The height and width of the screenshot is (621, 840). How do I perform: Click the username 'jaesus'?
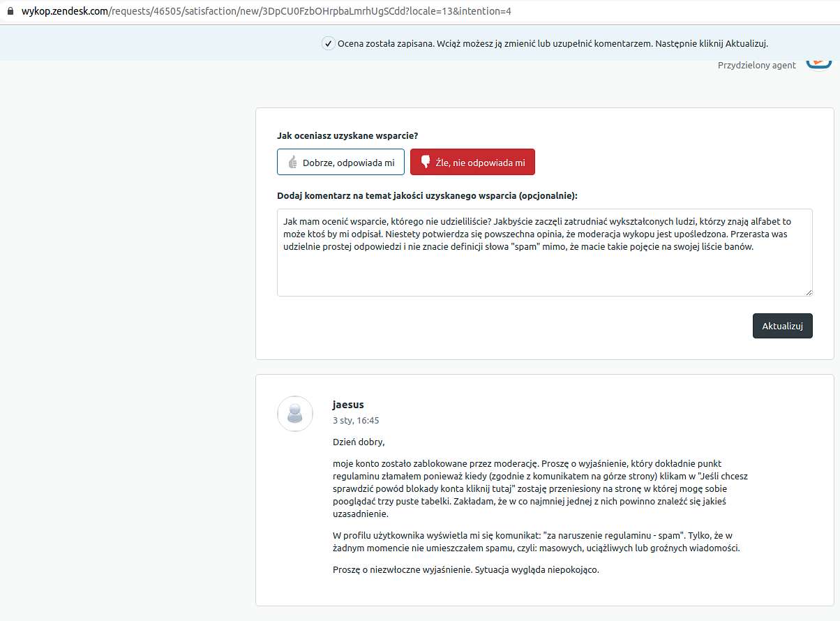[348, 405]
